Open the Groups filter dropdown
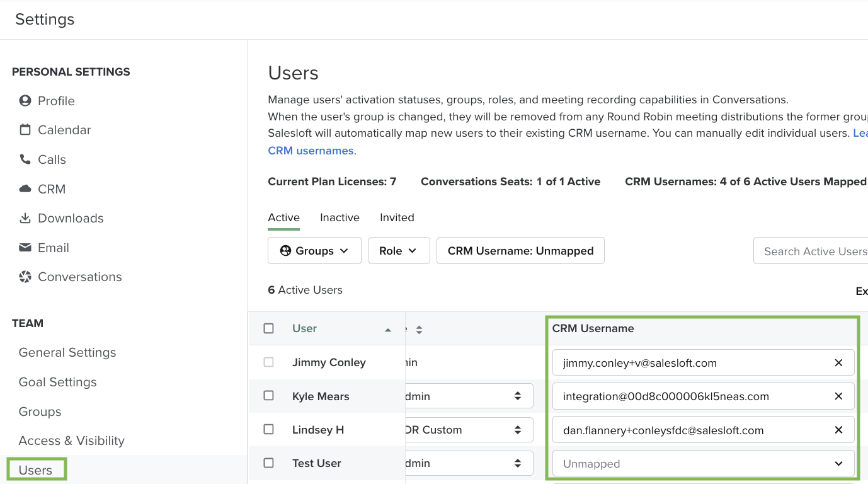 pos(314,250)
